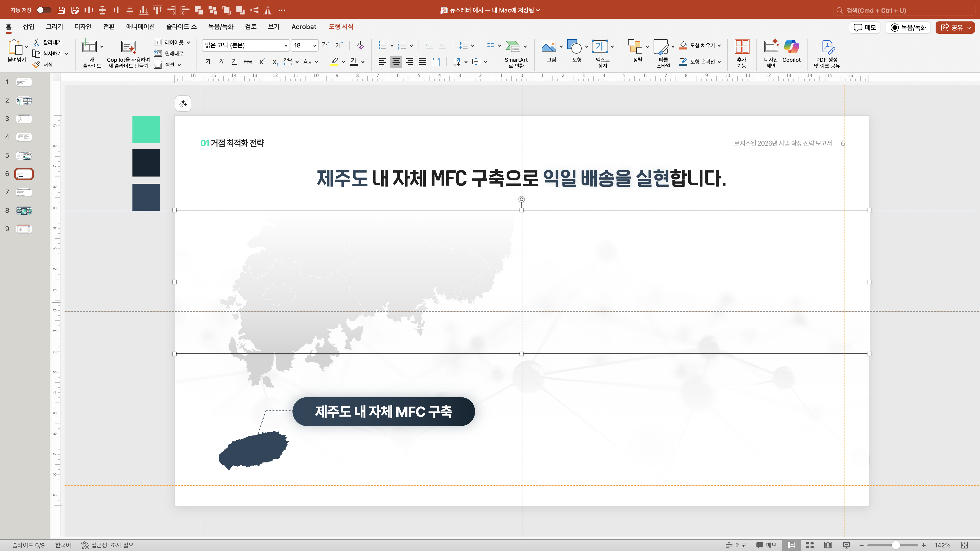Switch to slide sorter view icon
This screenshot has width=980, height=551.
click(810, 545)
